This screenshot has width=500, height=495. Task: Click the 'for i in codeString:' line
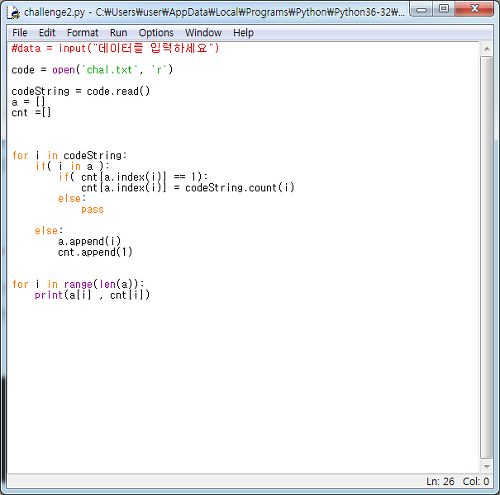pos(69,155)
